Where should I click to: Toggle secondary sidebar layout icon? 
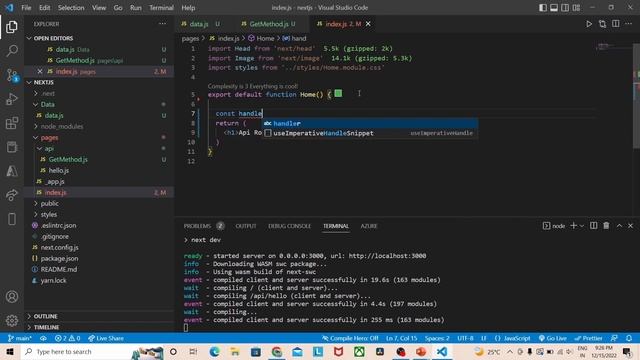(x=565, y=8)
